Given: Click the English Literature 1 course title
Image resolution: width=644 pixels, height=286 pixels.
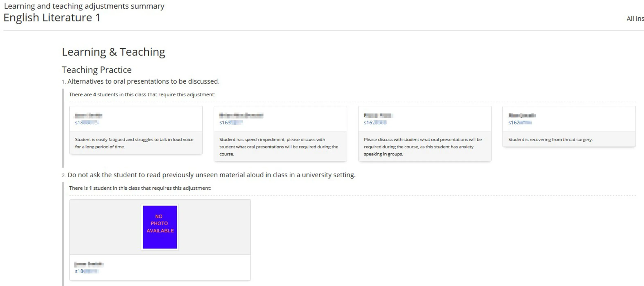Looking at the screenshot, I should [x=52, y=18].
